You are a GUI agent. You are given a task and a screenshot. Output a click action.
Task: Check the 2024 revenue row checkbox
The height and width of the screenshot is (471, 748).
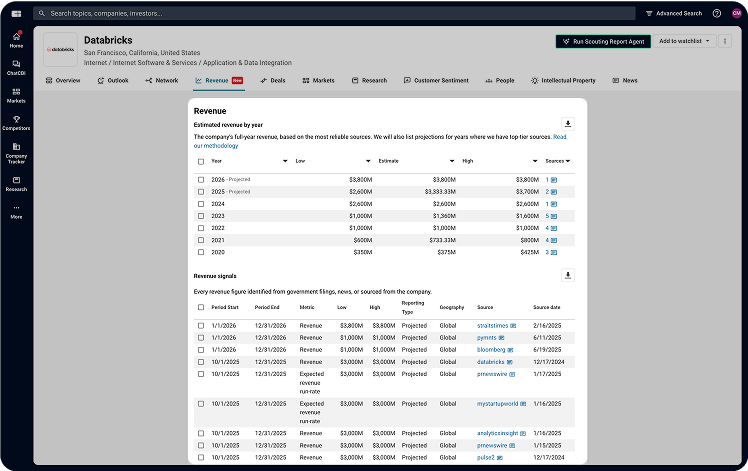click(x=201, y=203)
